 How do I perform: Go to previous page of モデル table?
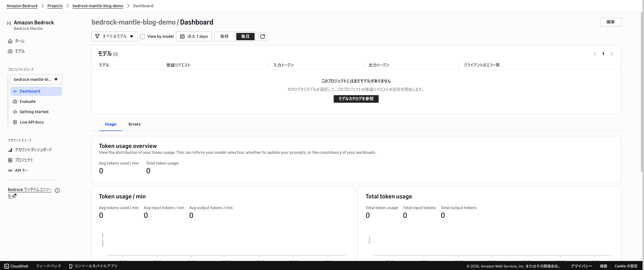tap(595, 54)
